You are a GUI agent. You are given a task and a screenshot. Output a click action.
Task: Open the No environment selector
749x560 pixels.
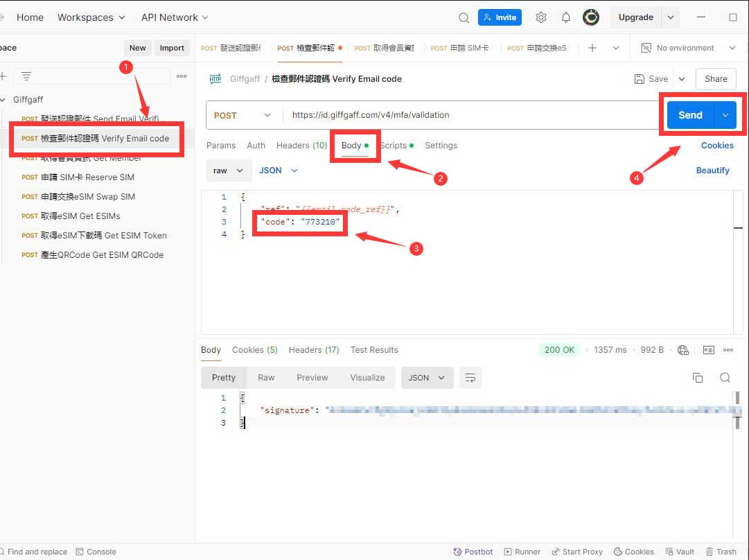687,48
